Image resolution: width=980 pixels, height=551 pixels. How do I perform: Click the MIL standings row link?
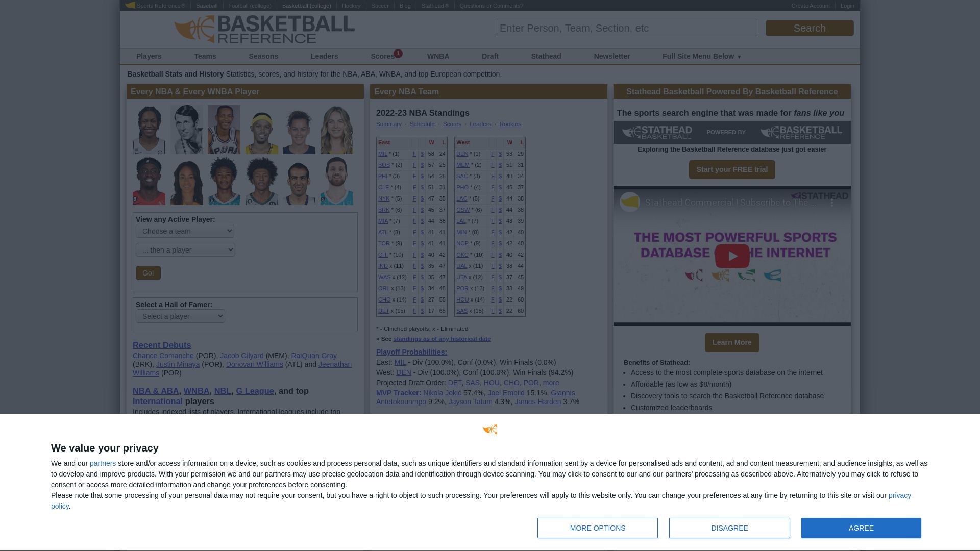pyautogui.click(x=382, y=154)
